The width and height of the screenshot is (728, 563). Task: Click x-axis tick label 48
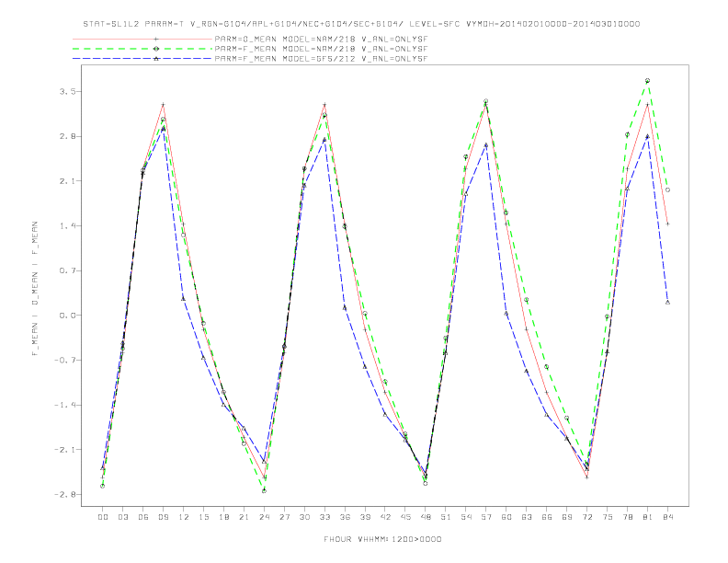pyautogui.click(x=426, y=517)
